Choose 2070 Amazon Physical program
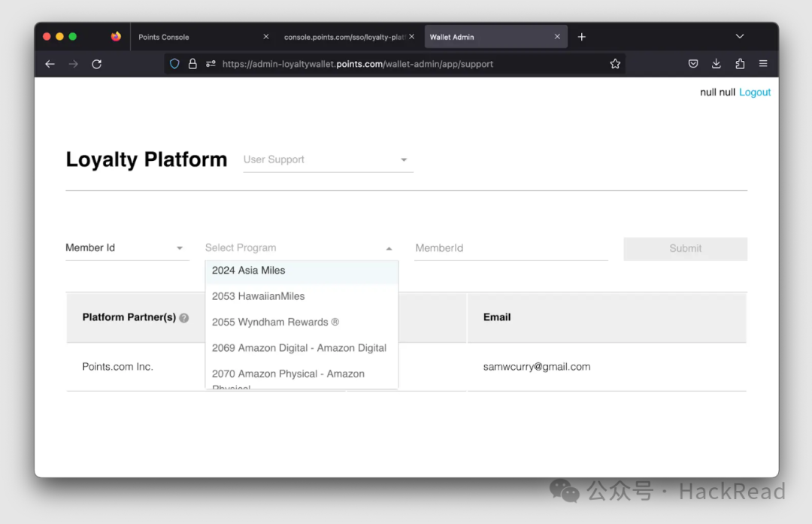The width and height of the screenshot is (812, 524). coord(302,375)
